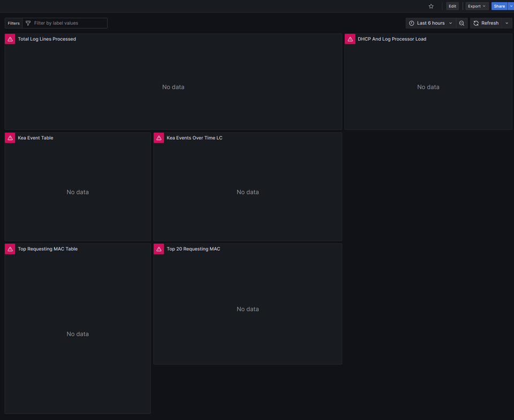Image resolution: width=514 pixels, height=420 pixels.
Task: Open error icon on Top Requesting MAC Table
Action: click(x=10, y=249)
